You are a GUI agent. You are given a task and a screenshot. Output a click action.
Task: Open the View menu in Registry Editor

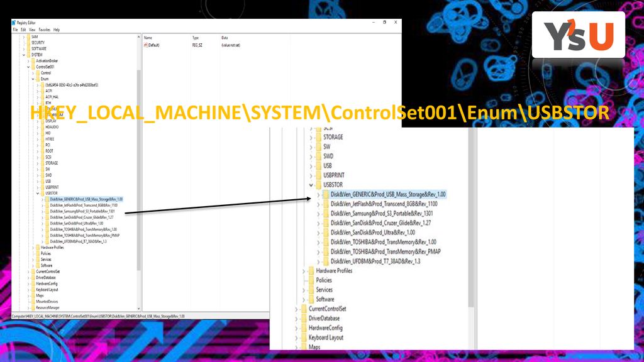32,30
